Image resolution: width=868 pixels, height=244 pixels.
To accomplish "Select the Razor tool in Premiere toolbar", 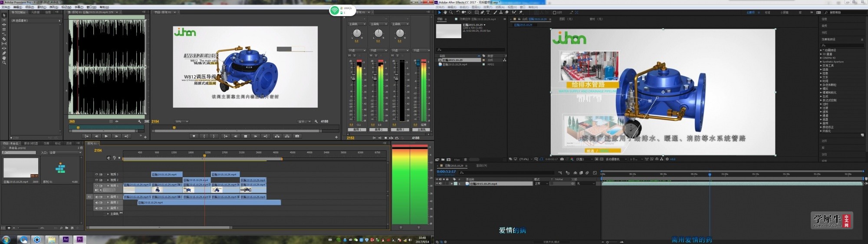I will 4,39.
